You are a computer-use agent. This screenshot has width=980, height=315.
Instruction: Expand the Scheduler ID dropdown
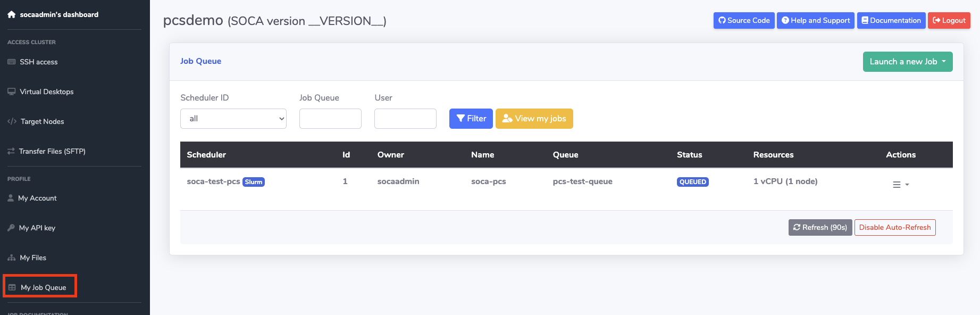click(x=233, y=119)
